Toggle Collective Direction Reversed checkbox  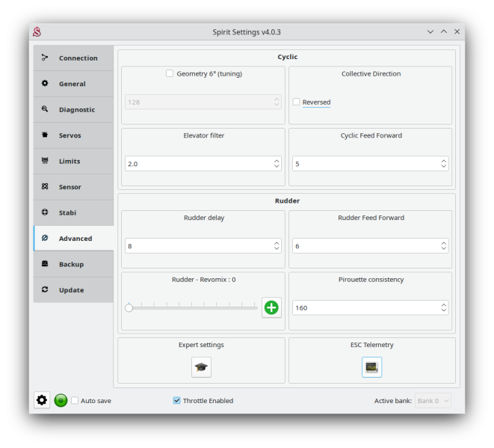[297, 102]
